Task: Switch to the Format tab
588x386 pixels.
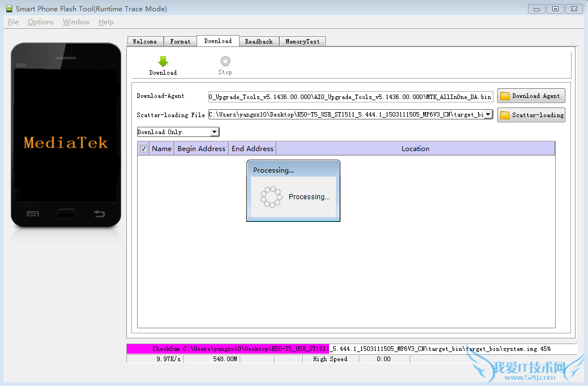Action: [180, 41]
